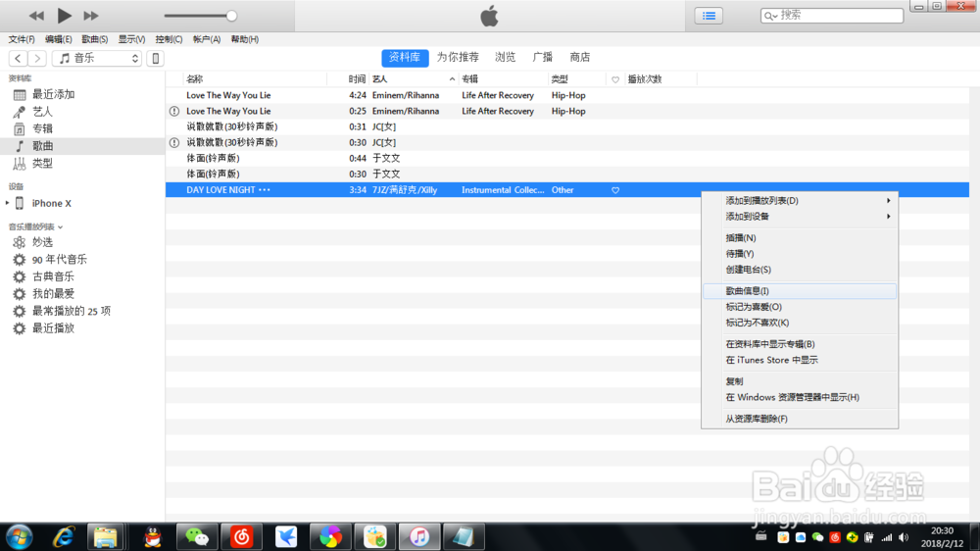The width and height of the screenshot is (980, 551).
Task: Select the 体面(铃声版) 0:44 song row
Action: (566, 158)
